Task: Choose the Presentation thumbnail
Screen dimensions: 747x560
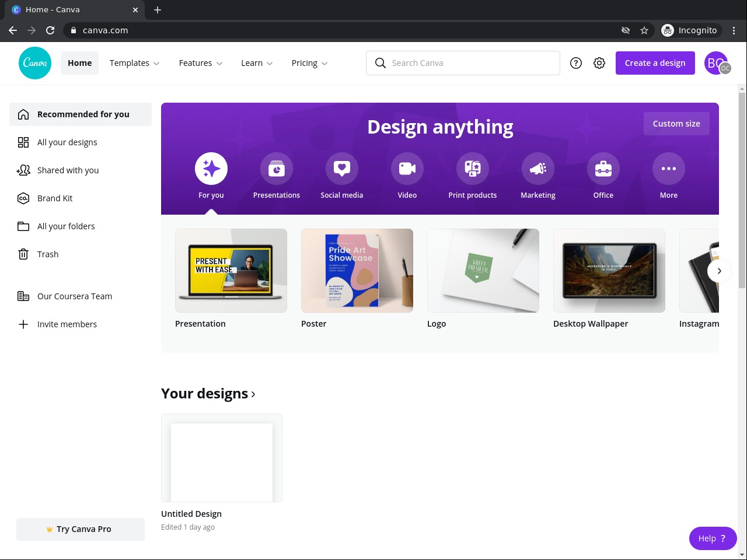Action: [x=231, y=271]
